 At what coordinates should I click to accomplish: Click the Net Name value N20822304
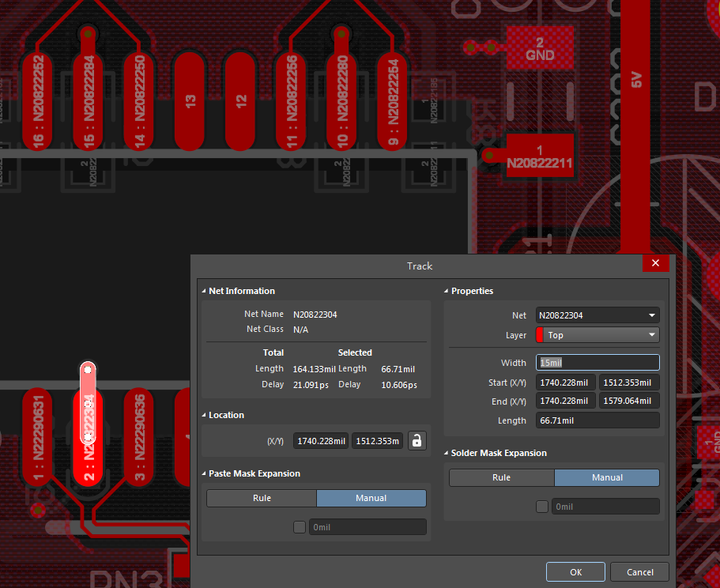[315, 315]
